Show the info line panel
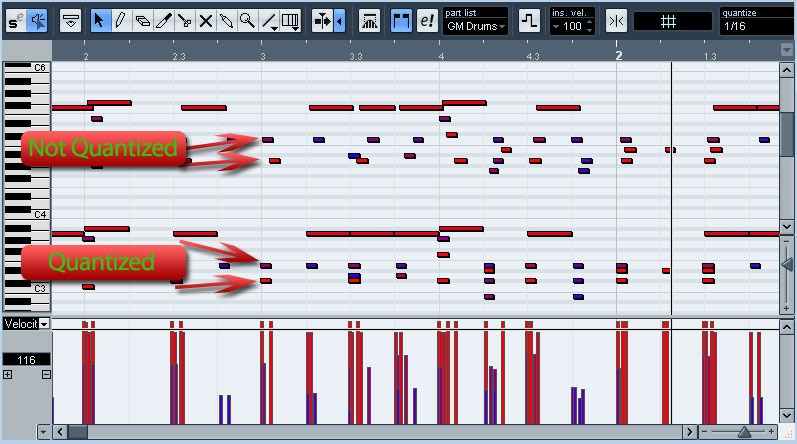Viewport: 797px width, 444px height. (70, 21)
